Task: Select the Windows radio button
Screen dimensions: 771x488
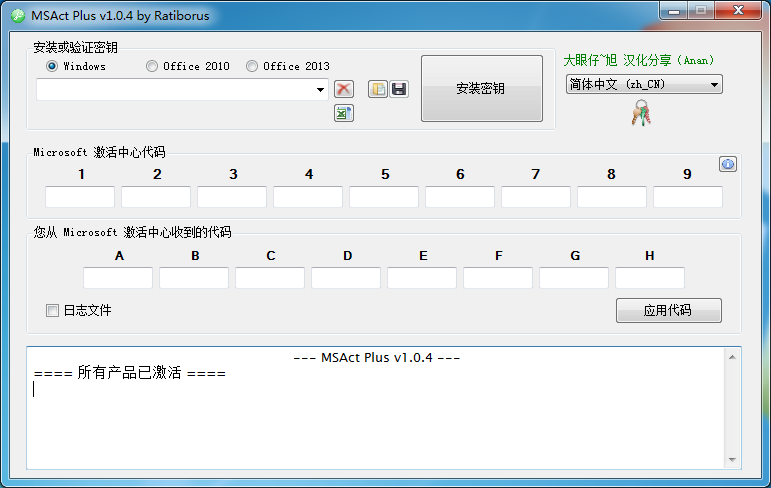Action: (52, 66)
